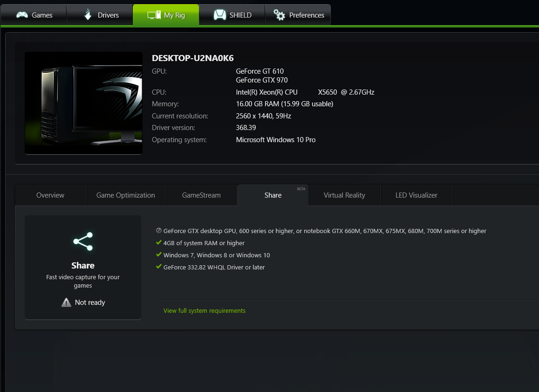This screenshot has width=539, height=392.
Task: Click the gears icon on Preferences tab
Action: pos(279,15)
